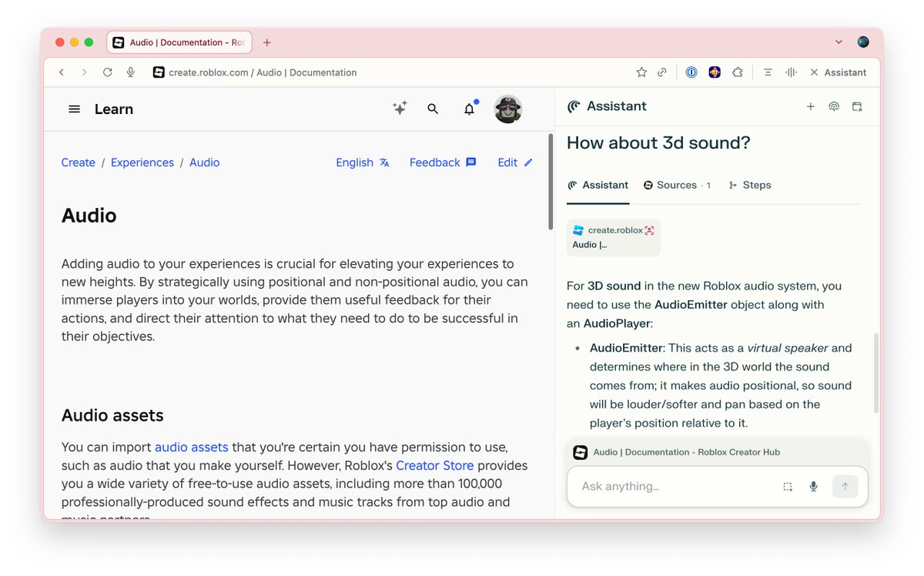Click the broadcast signal icon in the Assistant header
924x576 pixels.
834,107
